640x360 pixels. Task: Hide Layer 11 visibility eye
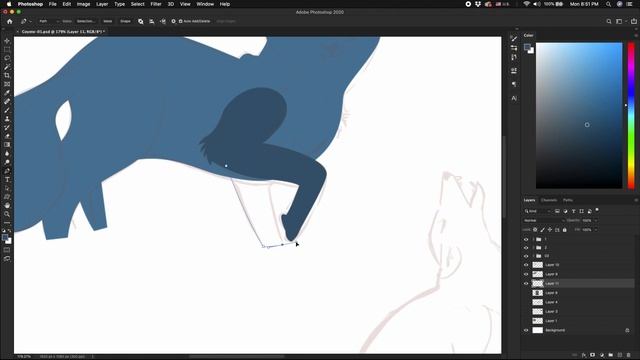click(x=526, y=283)
